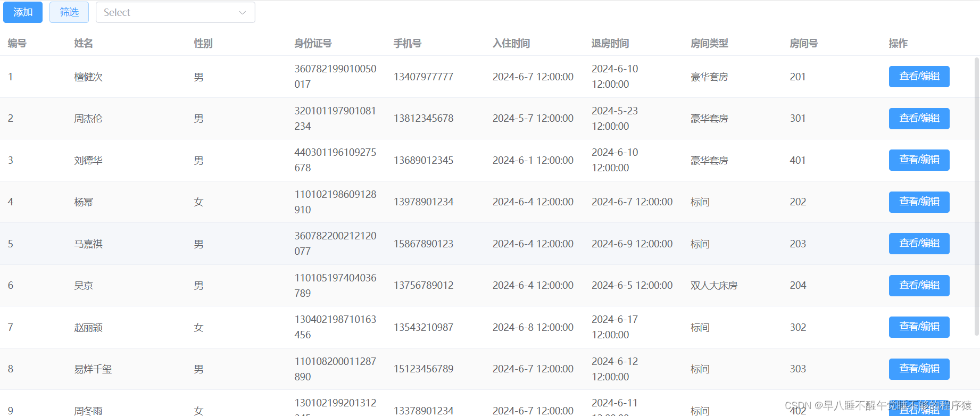The height and width of the screenshot is (416, 980).
Task: Select the name cell 马嘉祺
Action: pos(88,244)
